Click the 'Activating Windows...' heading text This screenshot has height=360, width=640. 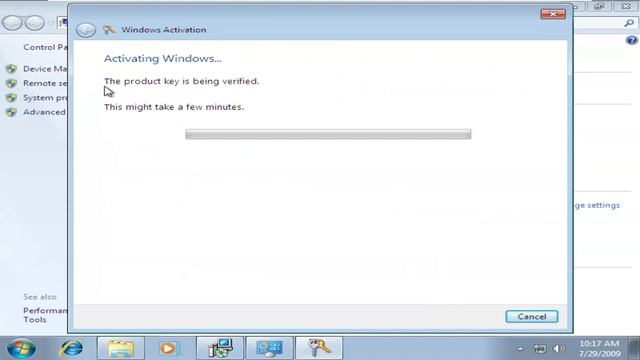[163, 58]
